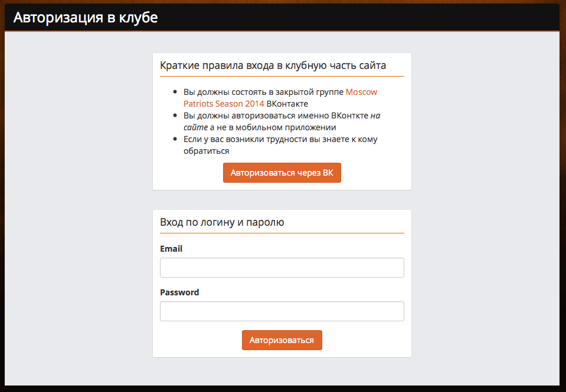Click the word обратиться in the last rule

point(207,151)
